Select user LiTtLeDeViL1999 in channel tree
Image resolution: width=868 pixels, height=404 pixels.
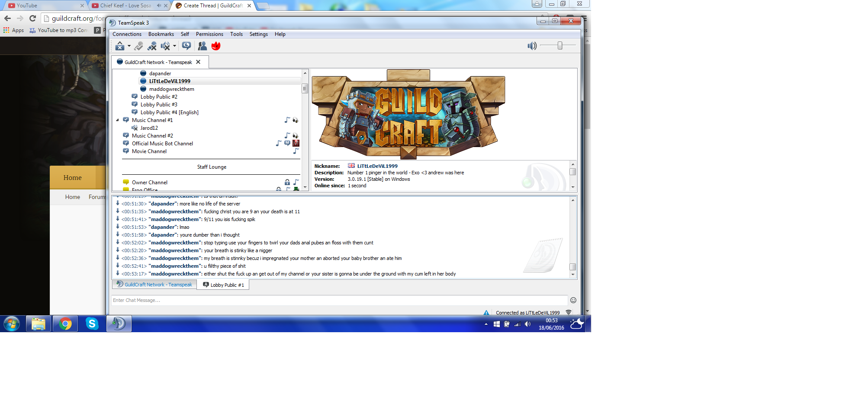(x=170, y=81)
